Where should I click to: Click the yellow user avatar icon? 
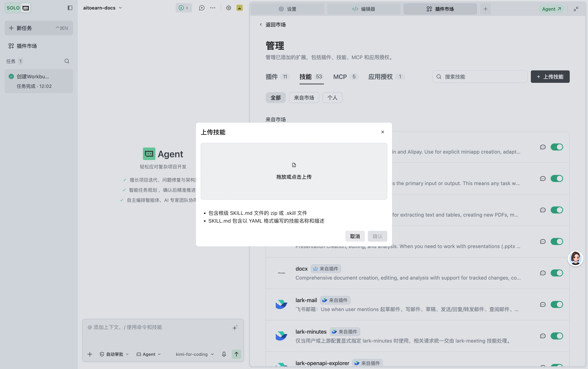click(x=239, y=8)
